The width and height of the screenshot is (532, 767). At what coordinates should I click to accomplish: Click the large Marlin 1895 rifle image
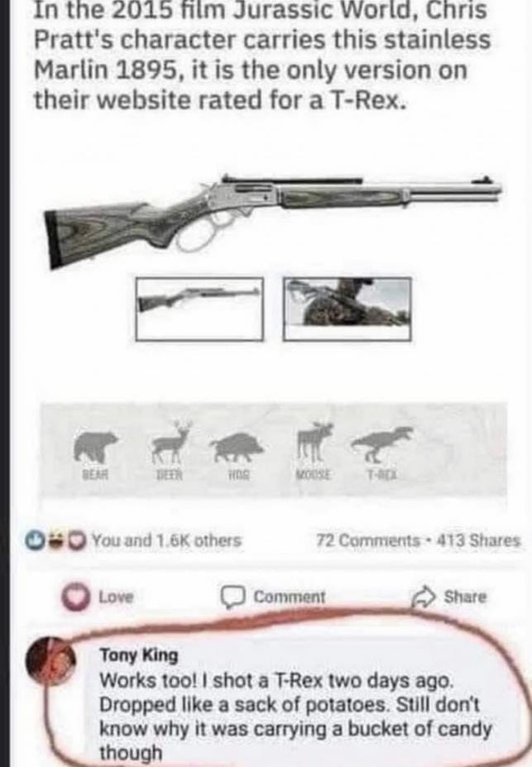pos(274,221)
